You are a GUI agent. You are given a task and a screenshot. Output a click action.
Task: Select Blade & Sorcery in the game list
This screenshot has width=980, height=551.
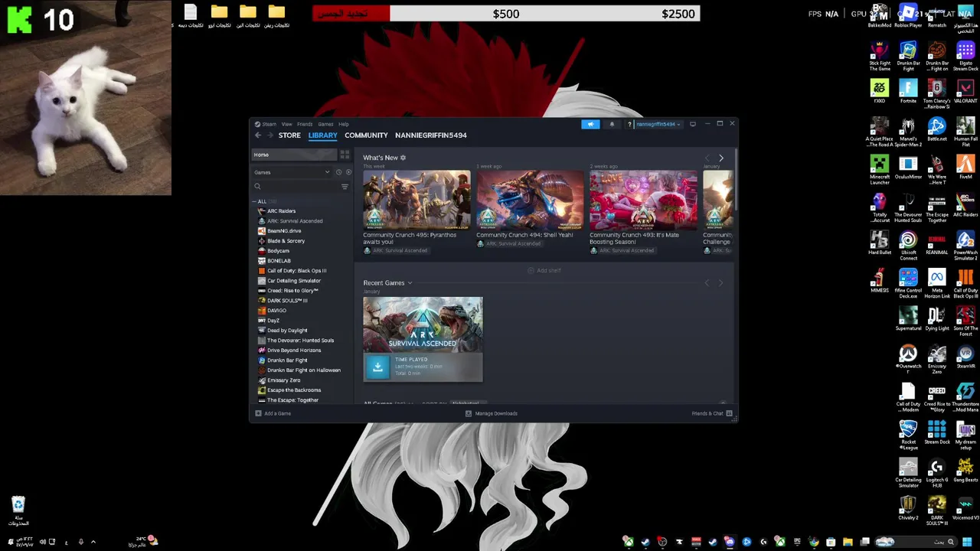click(x=286, y=241)
